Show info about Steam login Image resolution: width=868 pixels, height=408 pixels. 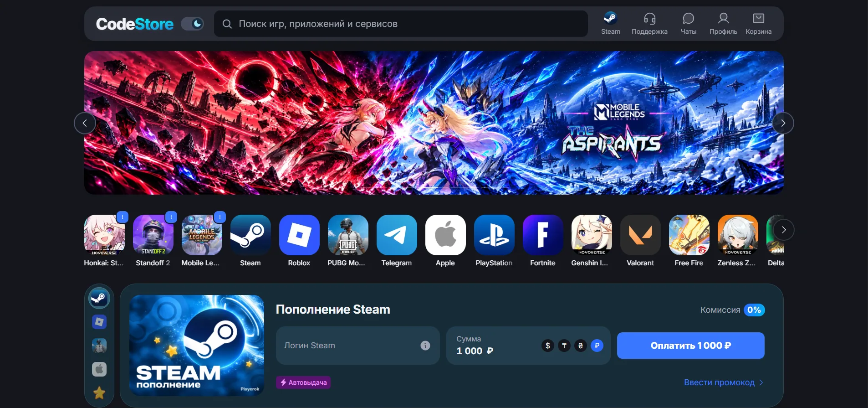pyautogui.click(x=425, y=346)
